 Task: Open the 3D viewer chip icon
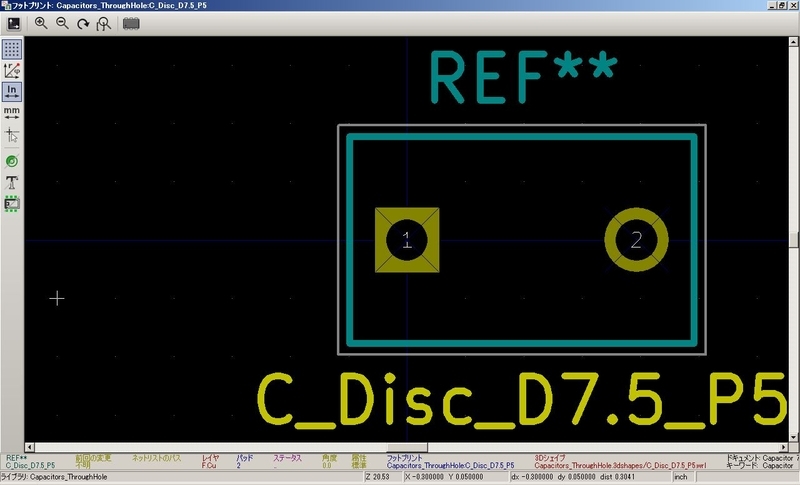[131, 22]
